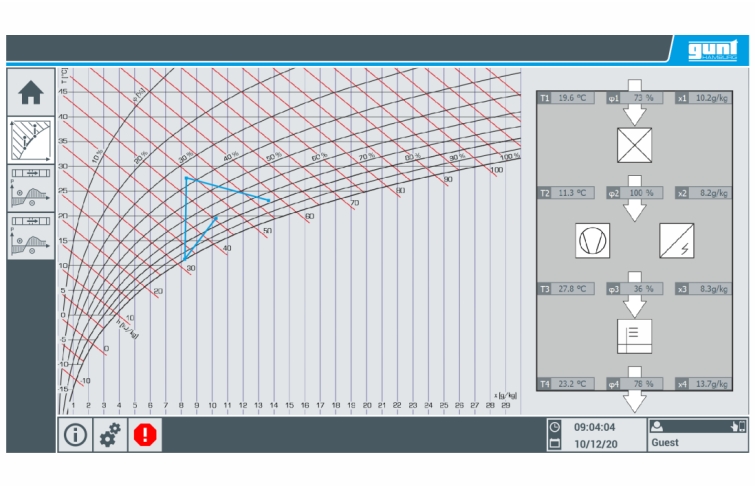The width and height of the screenshot is (755, 488).
Task: Click x2 value 8.2g/kg
Action: pyautogui.click(x=710, y=193)
